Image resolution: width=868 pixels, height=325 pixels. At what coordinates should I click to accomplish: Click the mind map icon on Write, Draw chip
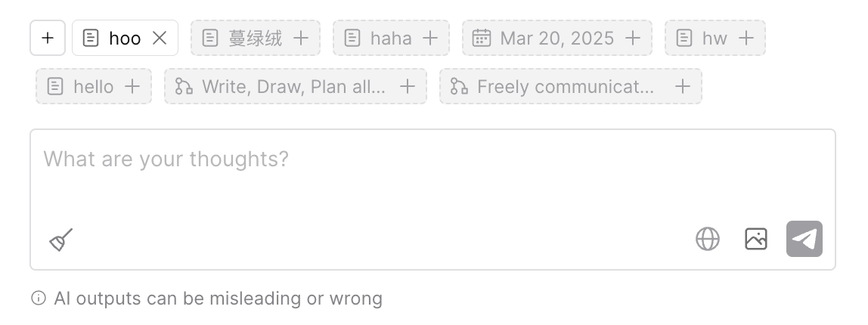pos(184,86)
